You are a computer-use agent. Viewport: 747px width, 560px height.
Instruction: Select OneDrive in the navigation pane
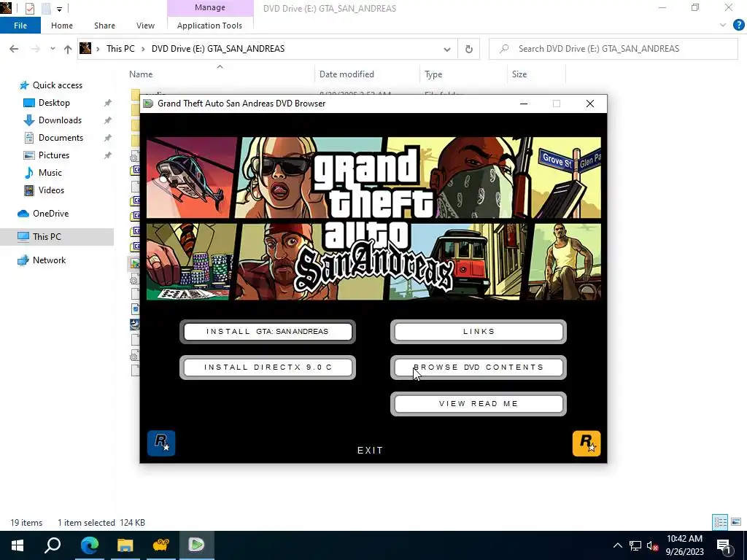pos(50,214)
